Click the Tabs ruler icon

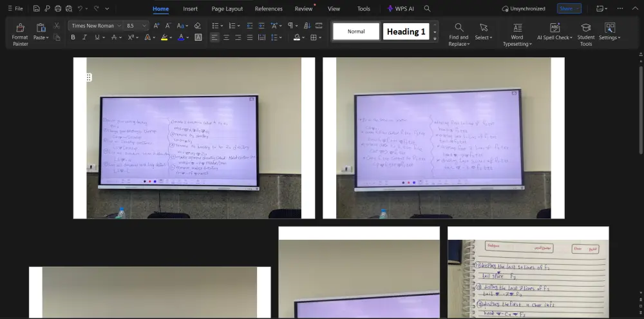[x=319, y=26]
